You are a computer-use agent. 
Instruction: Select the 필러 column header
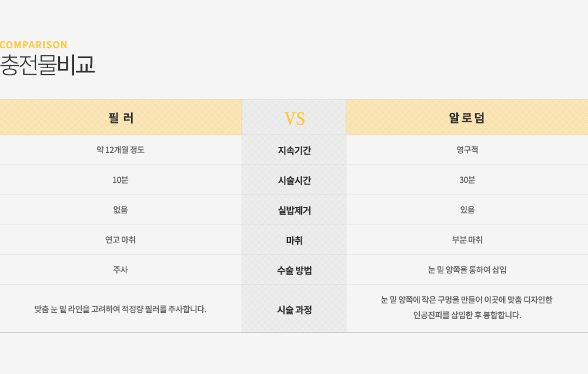pyautogui.click(x=121, y=118)
